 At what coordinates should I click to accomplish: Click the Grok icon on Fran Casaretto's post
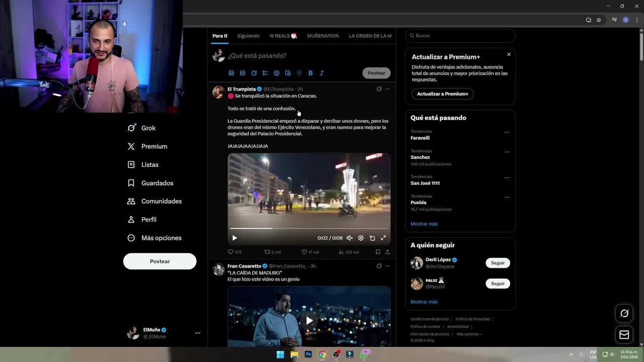[x=379, y=266]
